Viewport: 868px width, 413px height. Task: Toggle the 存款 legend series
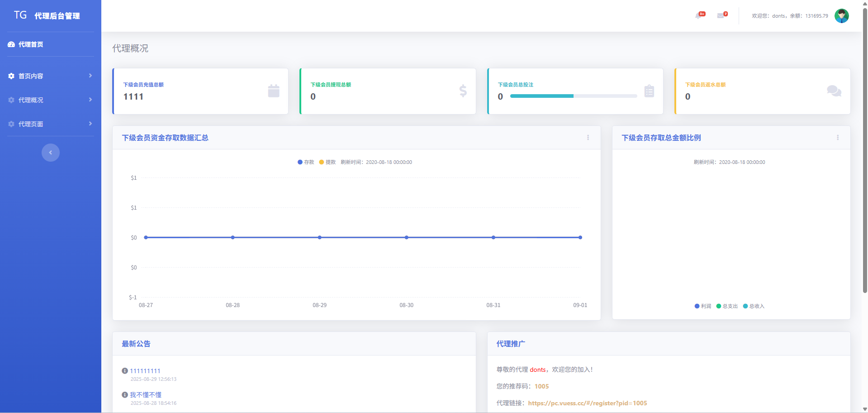pyautogui.click(x=306, y=162)
